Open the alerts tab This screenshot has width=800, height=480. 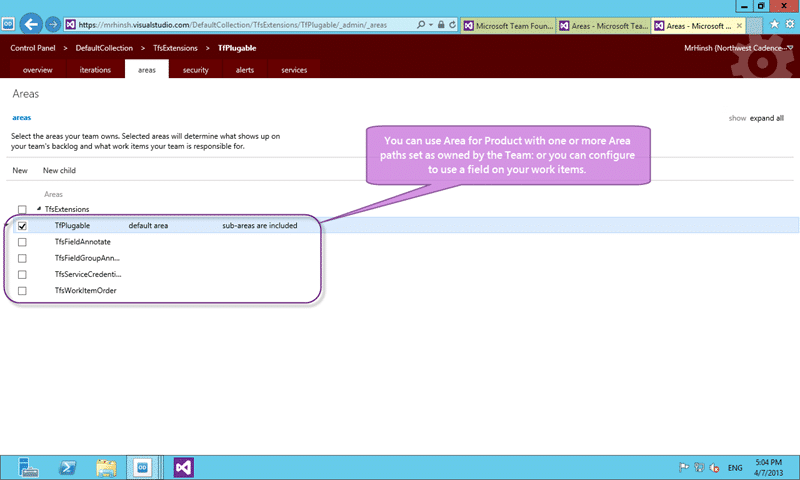point(245,70)
